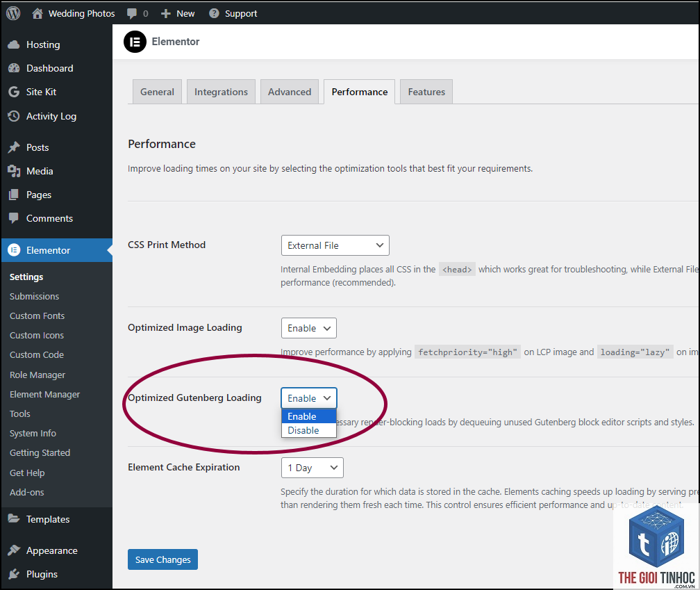
Task: Click the Elementor logo in page header
Action: point(135,42)
